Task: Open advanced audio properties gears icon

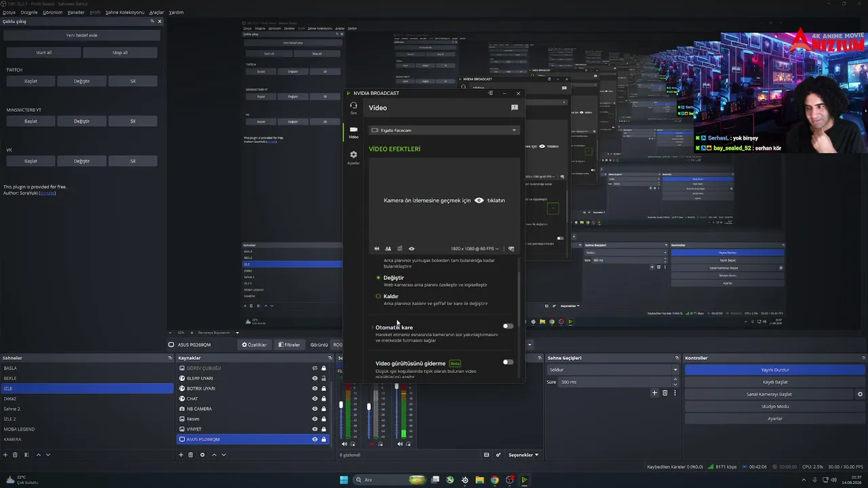Action: click(498, 455)
